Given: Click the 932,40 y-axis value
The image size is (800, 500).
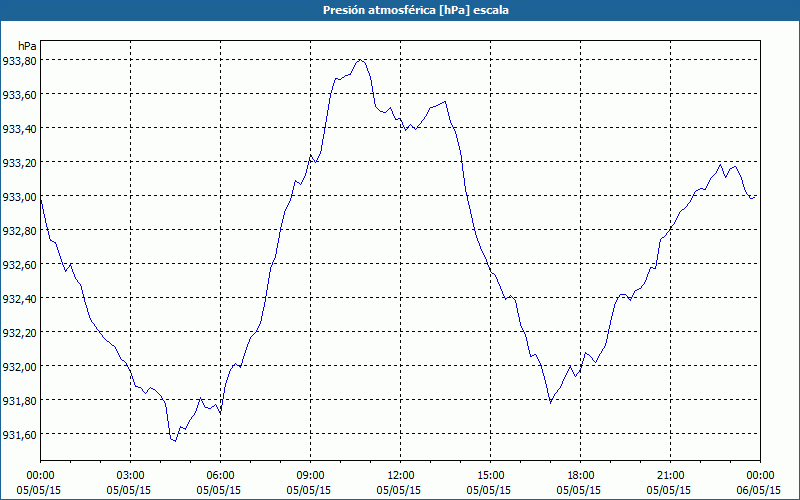Looking at the screenshot, I should coord(19,298).
